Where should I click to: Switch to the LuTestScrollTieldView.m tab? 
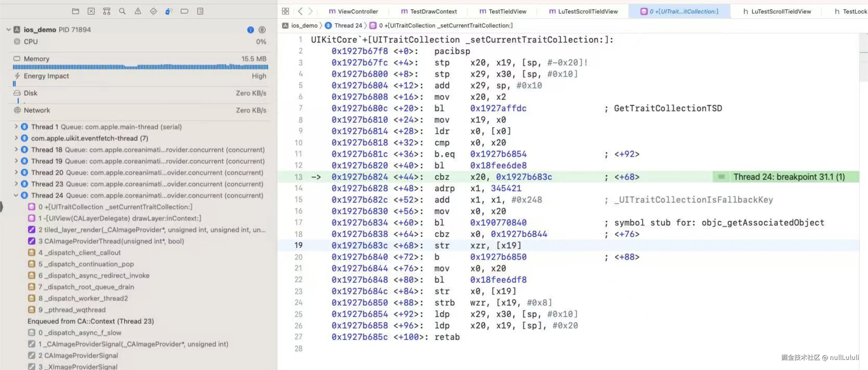click(583, 11)
